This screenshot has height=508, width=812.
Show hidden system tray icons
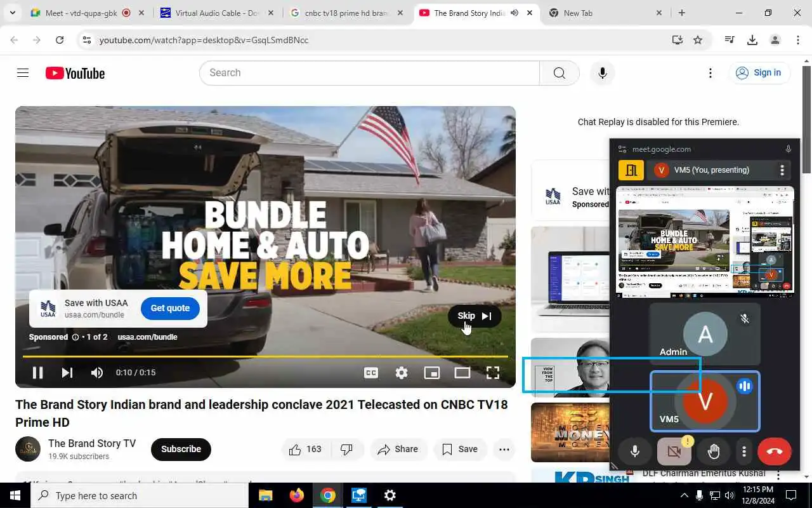tap(684, 495)
